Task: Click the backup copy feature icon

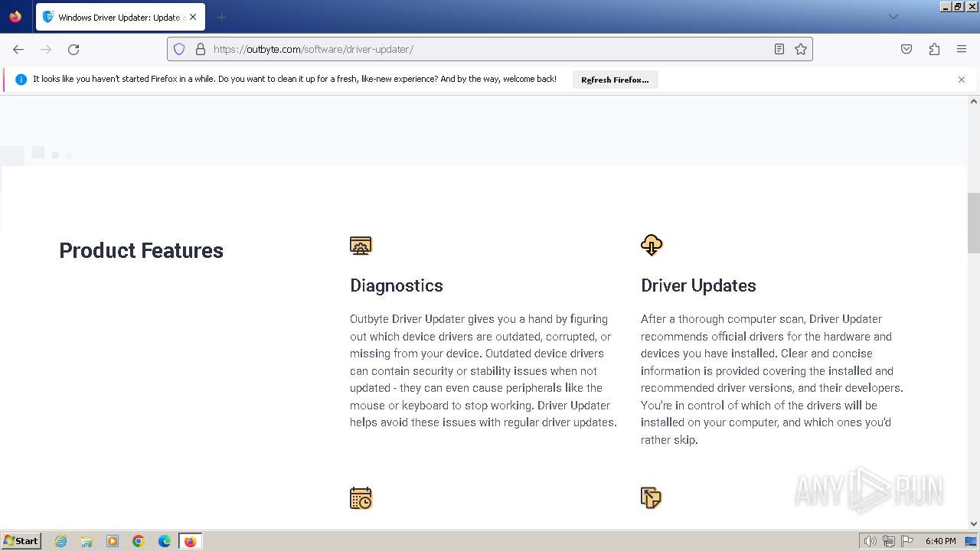Action: click(651, 498)
